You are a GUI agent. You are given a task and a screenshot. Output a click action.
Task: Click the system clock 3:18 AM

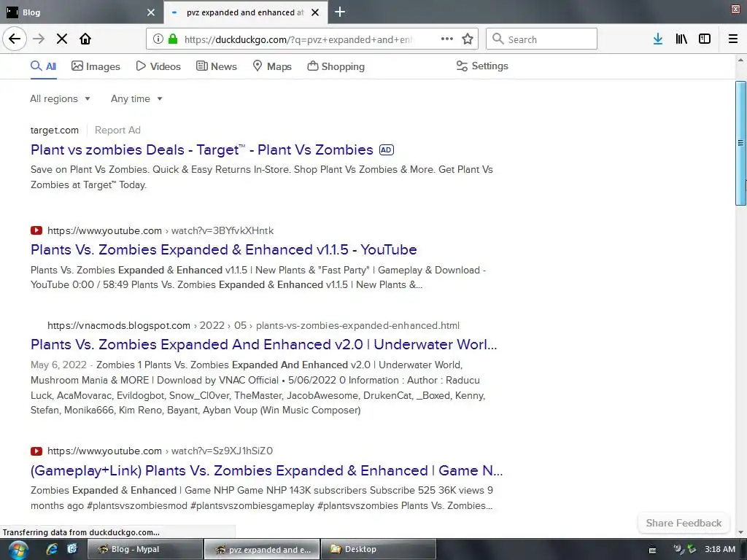[x=720, y=549]
